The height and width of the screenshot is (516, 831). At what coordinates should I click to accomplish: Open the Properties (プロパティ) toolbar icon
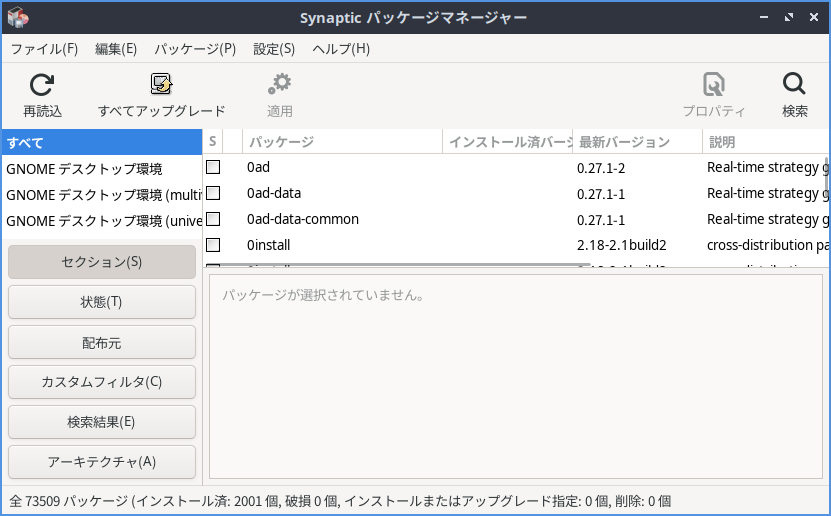[x=714, y=84]
